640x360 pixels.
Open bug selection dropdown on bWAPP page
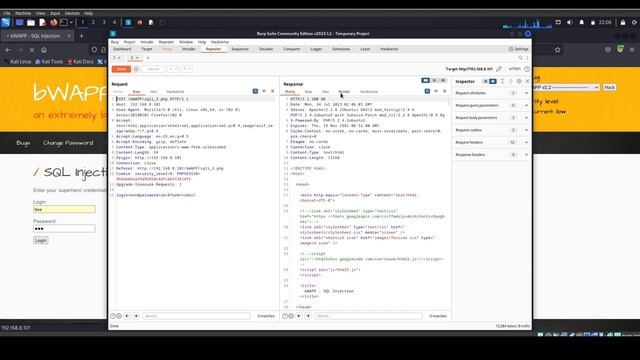click(566, 87)
